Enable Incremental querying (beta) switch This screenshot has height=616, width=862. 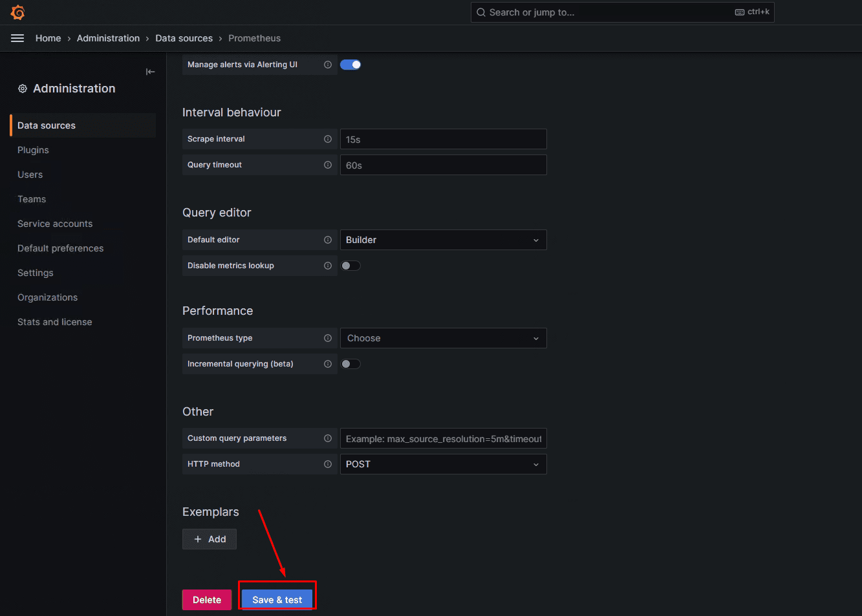[350, 364]
